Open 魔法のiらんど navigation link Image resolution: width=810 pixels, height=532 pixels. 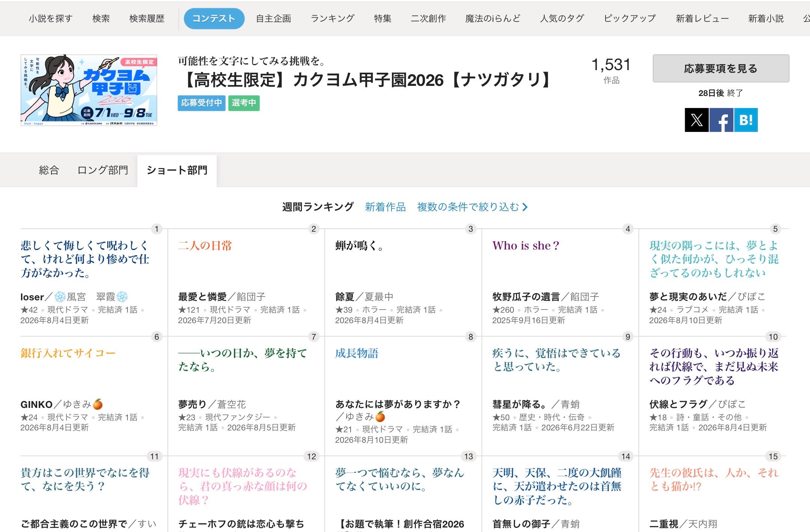click(x=493, y=18)
